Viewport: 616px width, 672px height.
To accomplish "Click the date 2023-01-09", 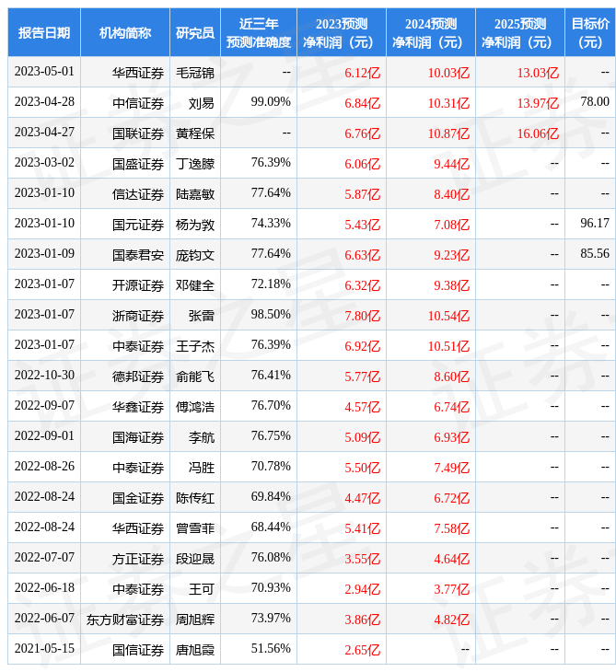I will pos(44,254).
